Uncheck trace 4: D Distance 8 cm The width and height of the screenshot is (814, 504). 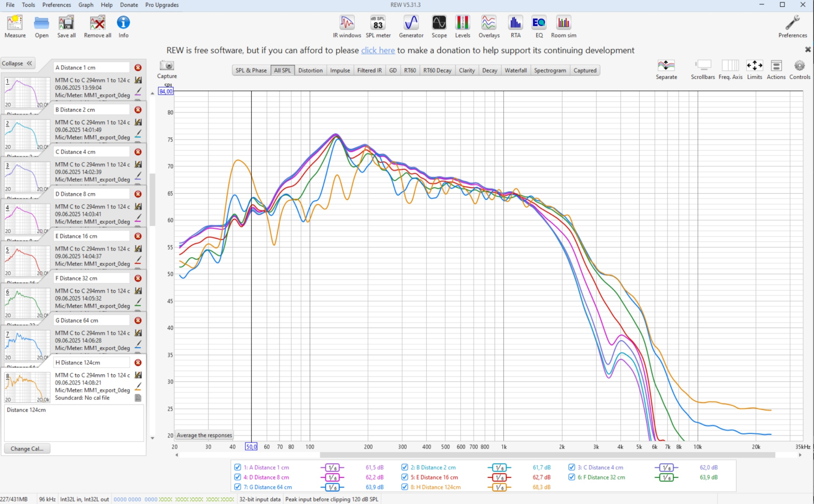pos(238,477)
